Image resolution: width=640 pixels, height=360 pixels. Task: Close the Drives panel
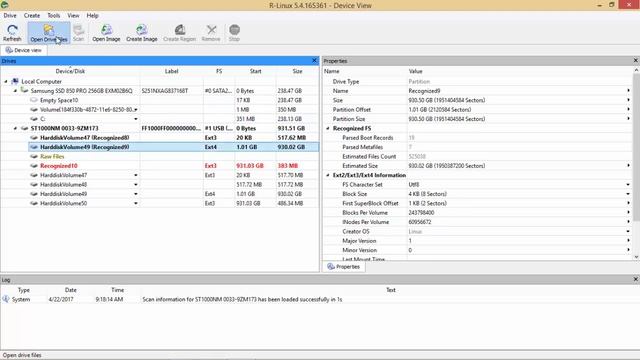[x=314, y=60]
